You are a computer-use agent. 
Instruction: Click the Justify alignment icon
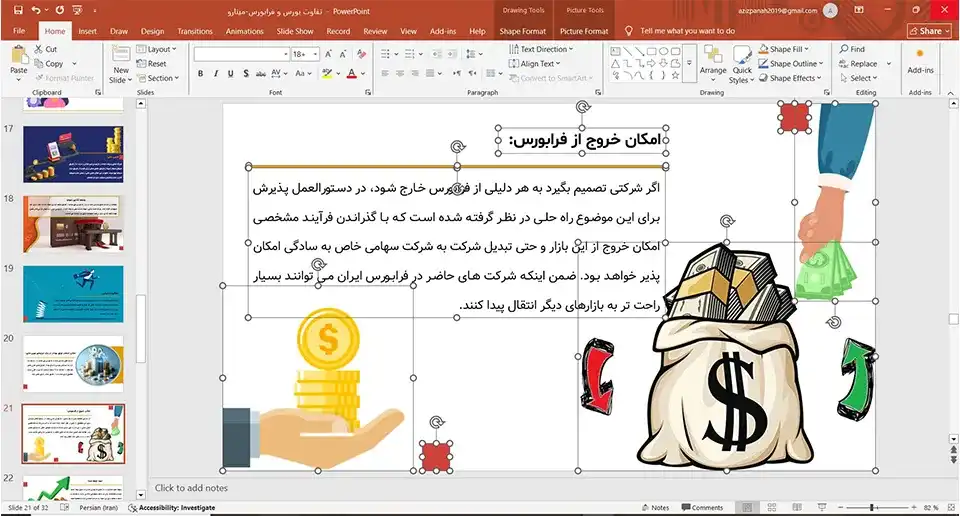(430, 73)
